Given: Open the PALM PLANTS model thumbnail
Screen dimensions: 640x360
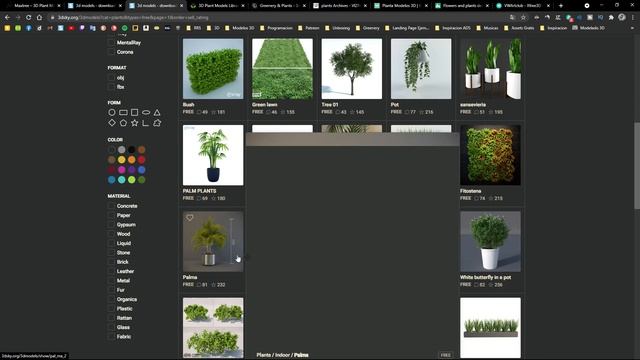Looking at the screenshot, I should pos(213,155).
